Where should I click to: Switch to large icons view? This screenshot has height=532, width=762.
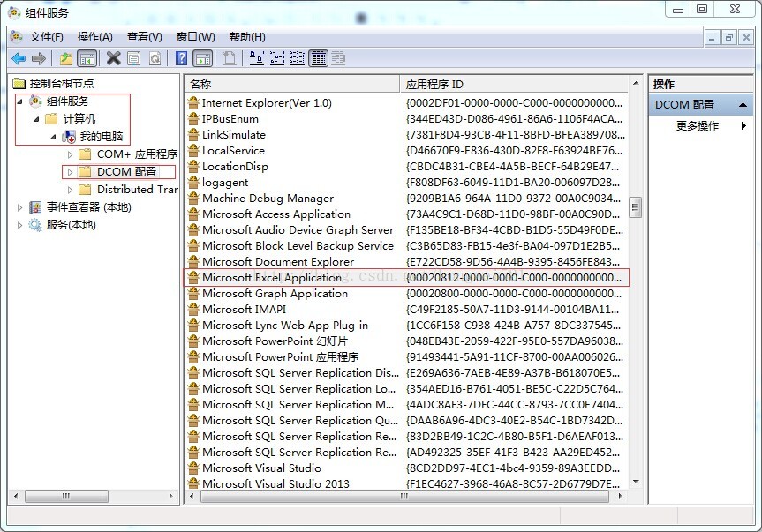(257, 58)
